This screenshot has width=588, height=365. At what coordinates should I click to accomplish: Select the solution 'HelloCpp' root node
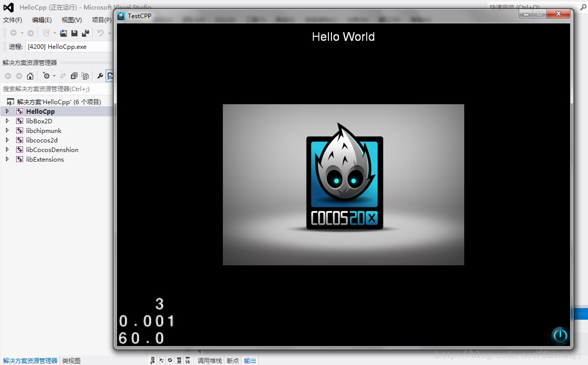pos(59,102)
